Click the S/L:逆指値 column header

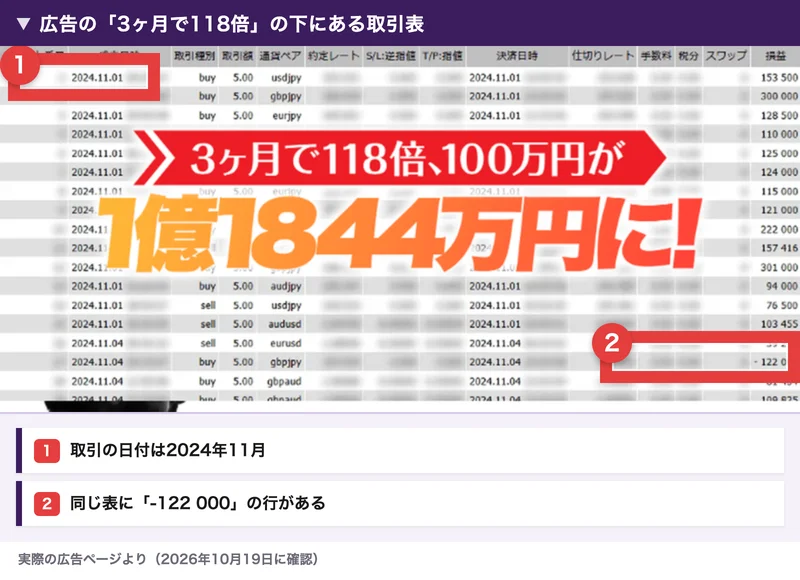391,56
